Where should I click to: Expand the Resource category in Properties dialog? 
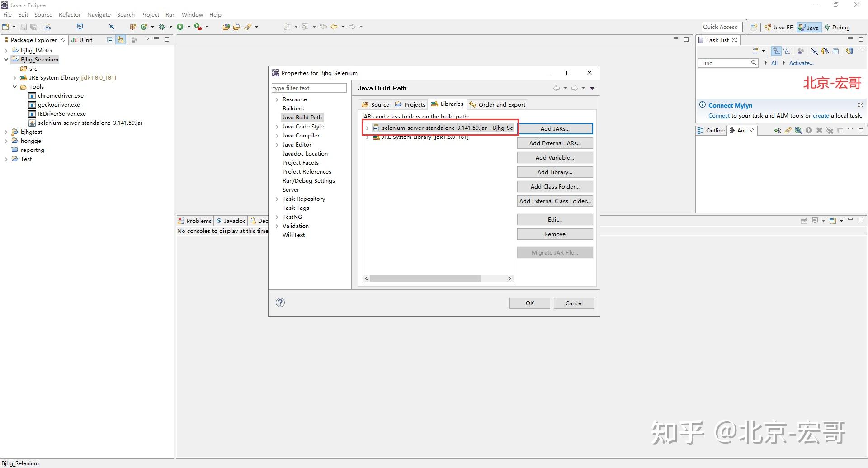(277, 99)
